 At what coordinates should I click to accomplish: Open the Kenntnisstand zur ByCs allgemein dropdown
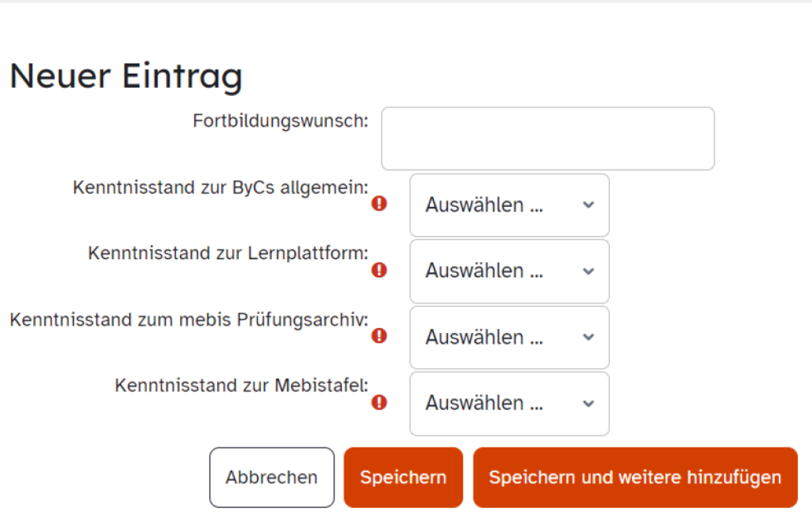click(x=510, y=205)
